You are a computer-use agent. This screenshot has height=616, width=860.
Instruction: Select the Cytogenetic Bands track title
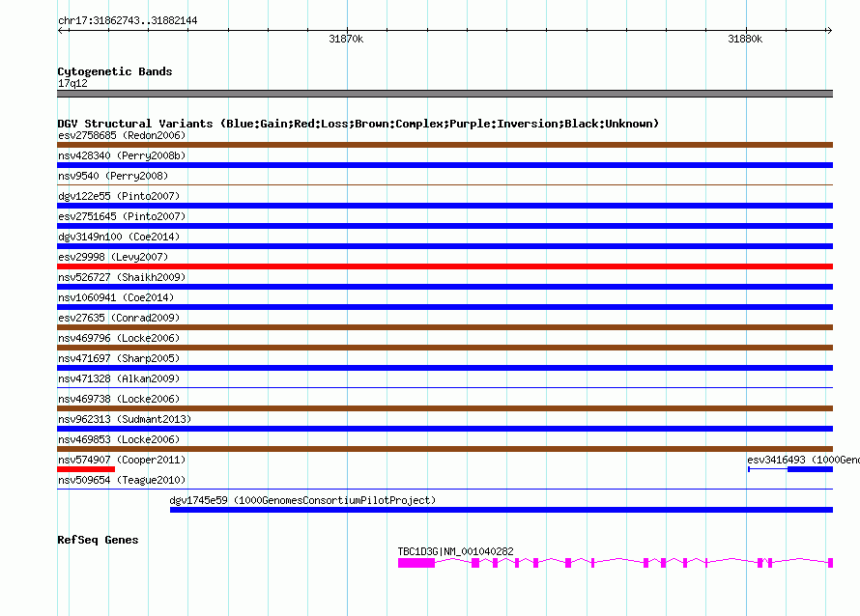(115, 71)
